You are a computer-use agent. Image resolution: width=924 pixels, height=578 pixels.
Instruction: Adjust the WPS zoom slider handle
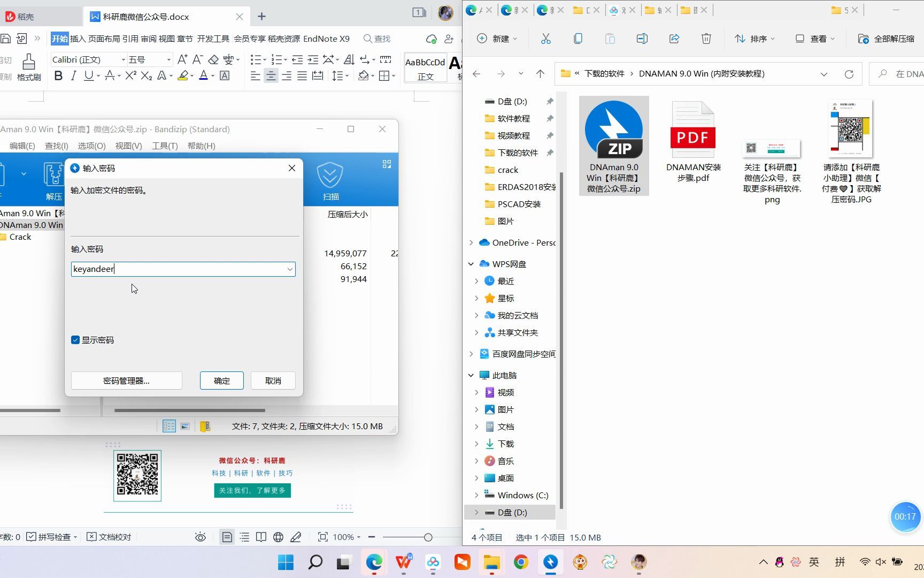click(428, 537)
